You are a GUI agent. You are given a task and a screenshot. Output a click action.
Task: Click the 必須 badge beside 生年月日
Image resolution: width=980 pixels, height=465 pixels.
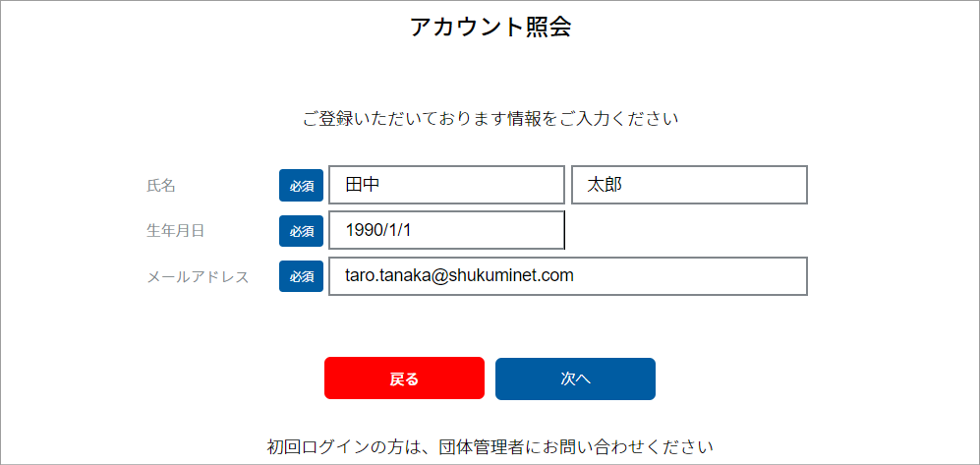301,231
